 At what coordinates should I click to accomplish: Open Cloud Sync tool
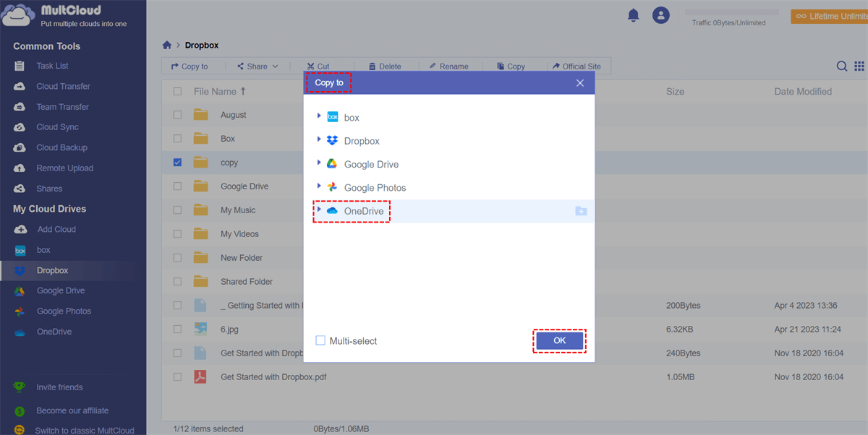click(x=57, y=127)
